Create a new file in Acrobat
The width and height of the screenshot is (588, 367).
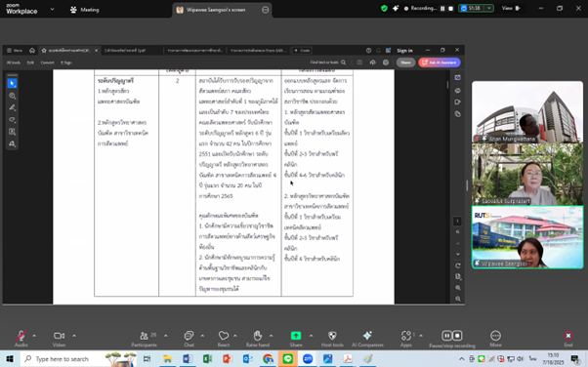coord(302,50)
